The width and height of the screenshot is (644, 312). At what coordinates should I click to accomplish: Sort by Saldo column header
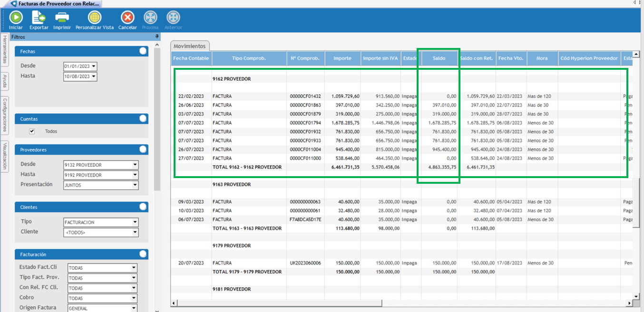pyautogui.click(x=439, y=58)
